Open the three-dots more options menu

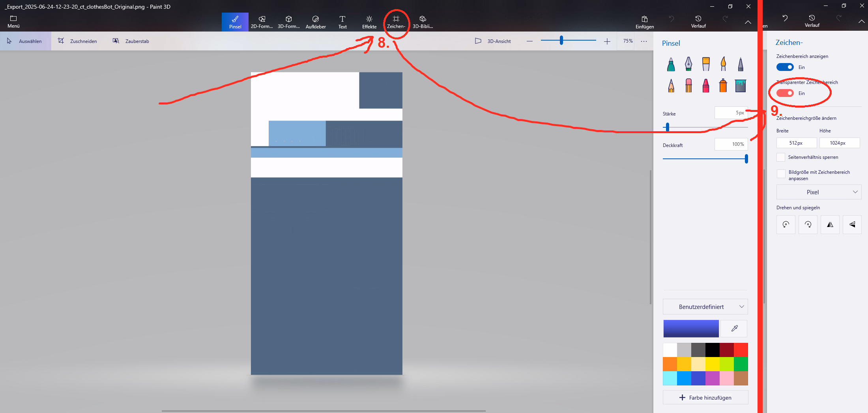click(x=644, y=41)
